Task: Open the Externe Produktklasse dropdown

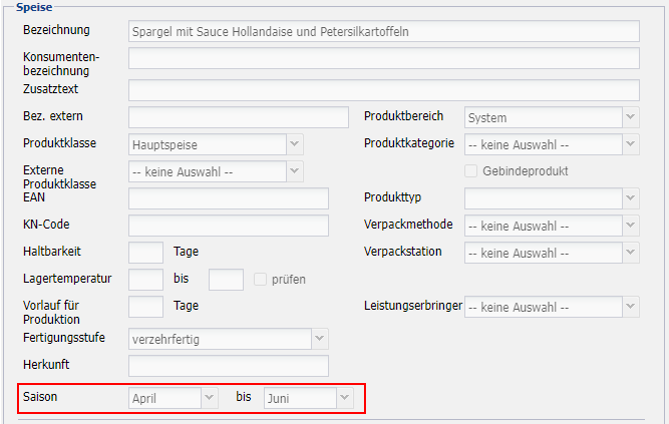Action: 215,172
